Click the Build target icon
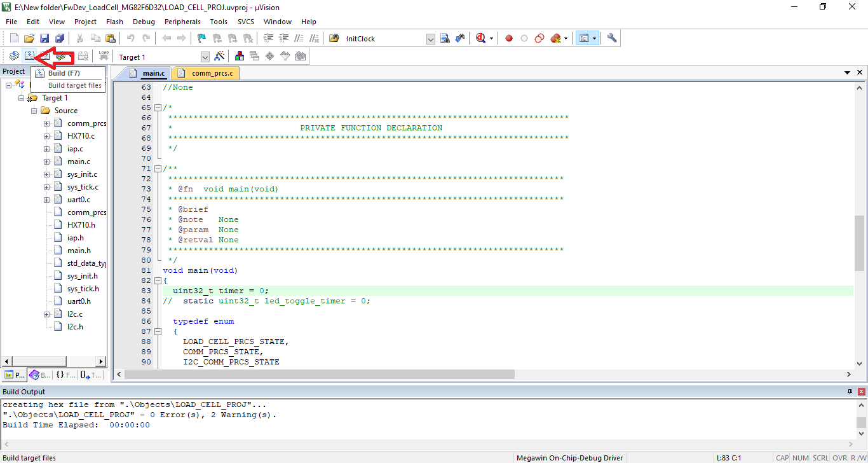Viewport: 868px width, 463px height. pyautogui.click(x=29, y=56)
